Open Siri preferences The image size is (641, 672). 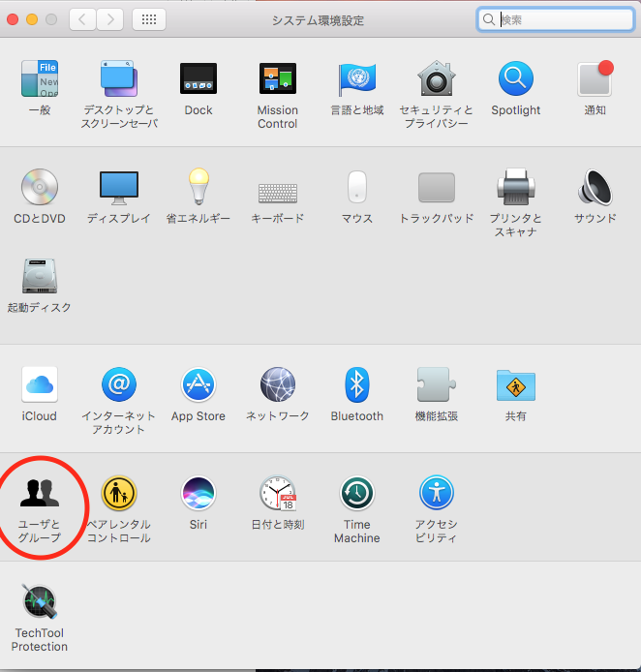click(x=198, y=493)
